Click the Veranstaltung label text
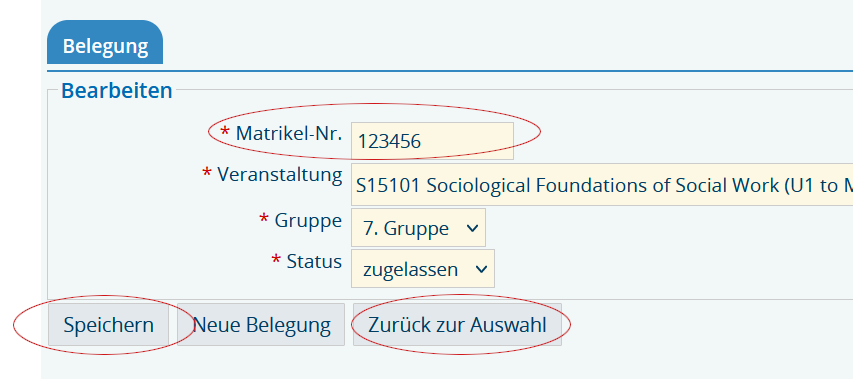This screenshot has width=853, height=379. point(280,175)
